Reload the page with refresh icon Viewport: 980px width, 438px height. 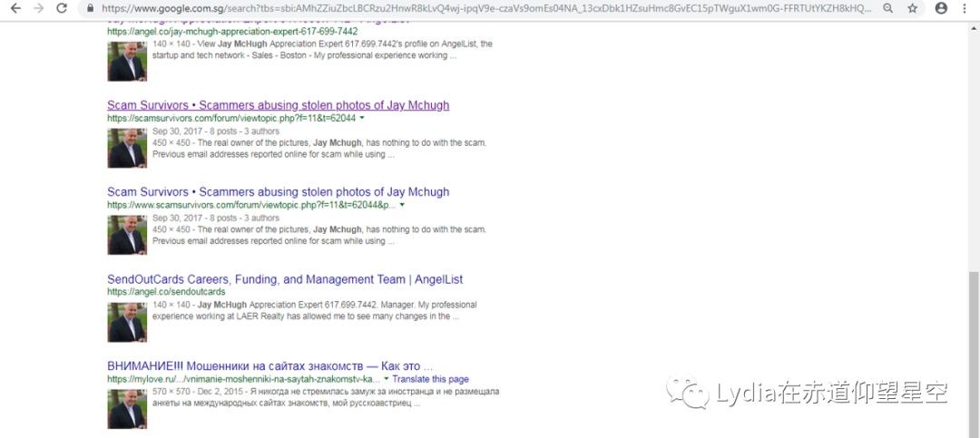[62, 8]
